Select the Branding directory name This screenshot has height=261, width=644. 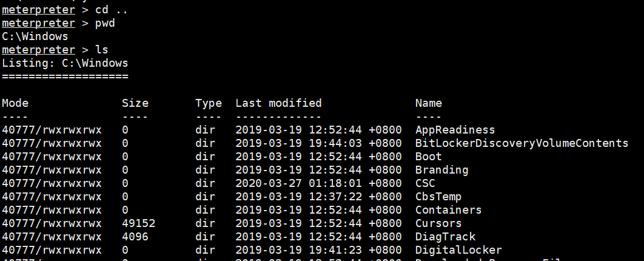pyautogui.click(x=441, y=170)
